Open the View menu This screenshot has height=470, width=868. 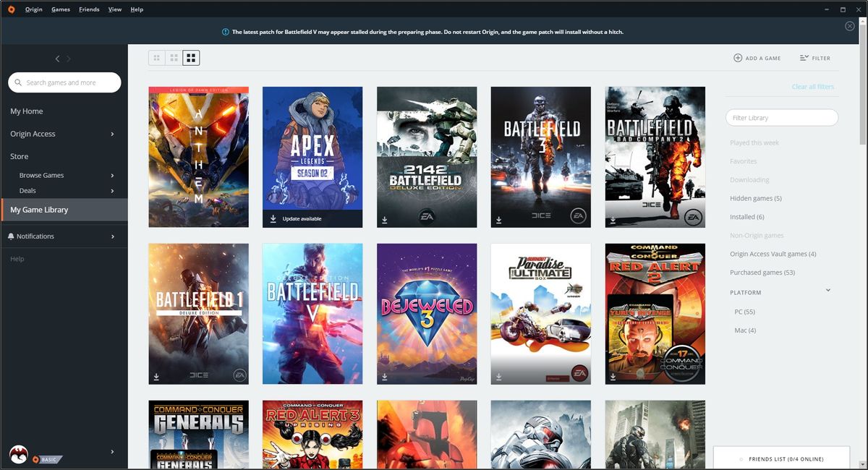[114, 9]
